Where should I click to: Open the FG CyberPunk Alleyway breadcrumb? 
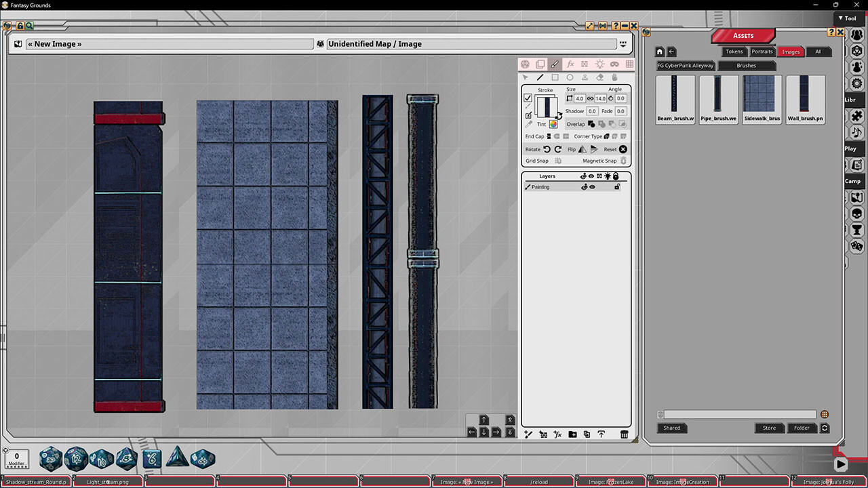tap(685, 66)
